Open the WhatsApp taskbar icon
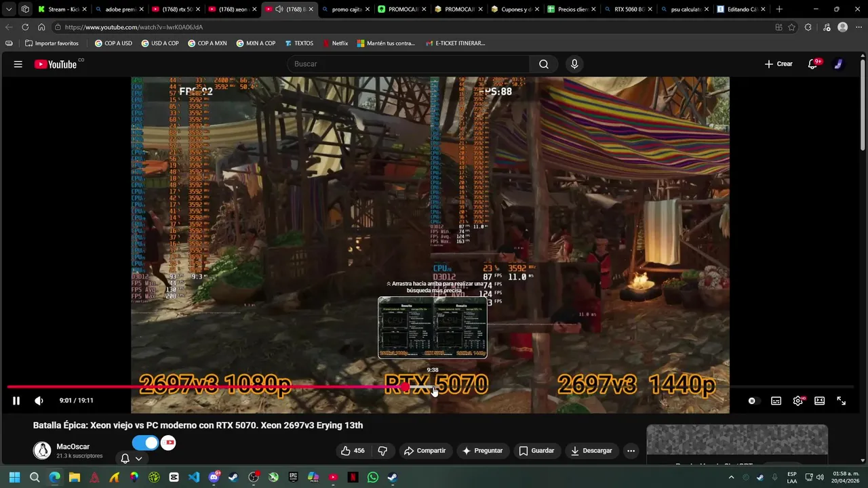 (372, 477)
